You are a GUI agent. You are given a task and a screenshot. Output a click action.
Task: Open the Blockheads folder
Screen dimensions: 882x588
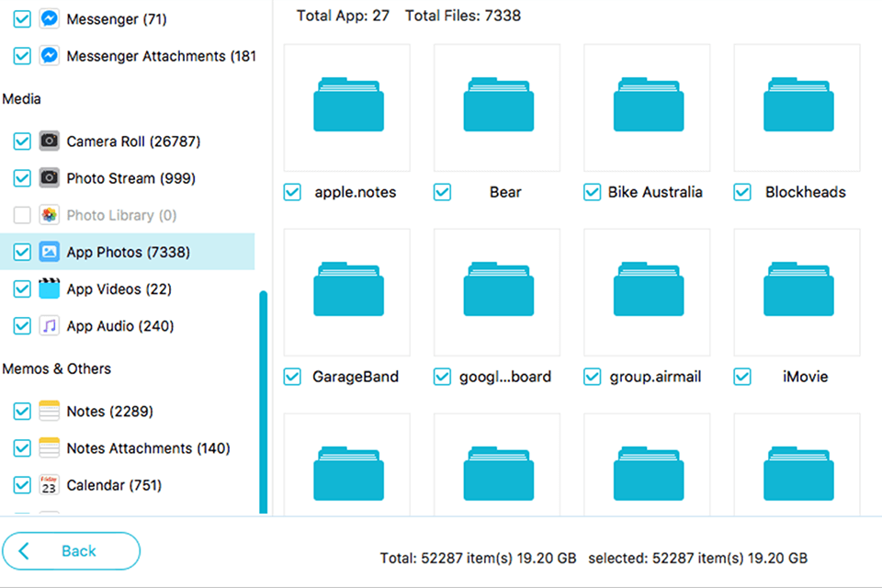pos(797,107)
